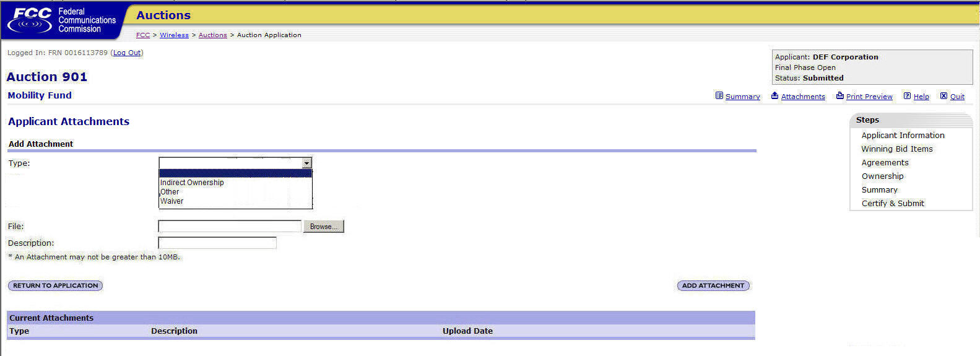Open the Summary link in top toolbar

(743, 97)
